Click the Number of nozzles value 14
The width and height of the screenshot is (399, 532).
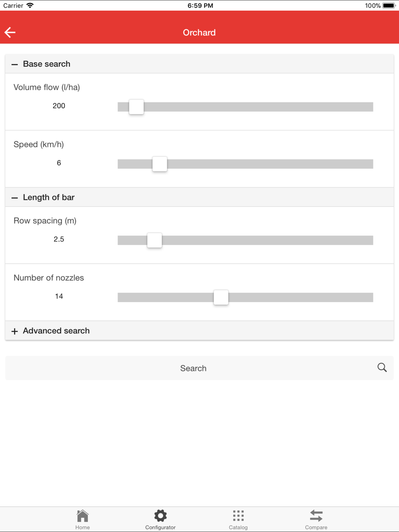coord(59,296)
